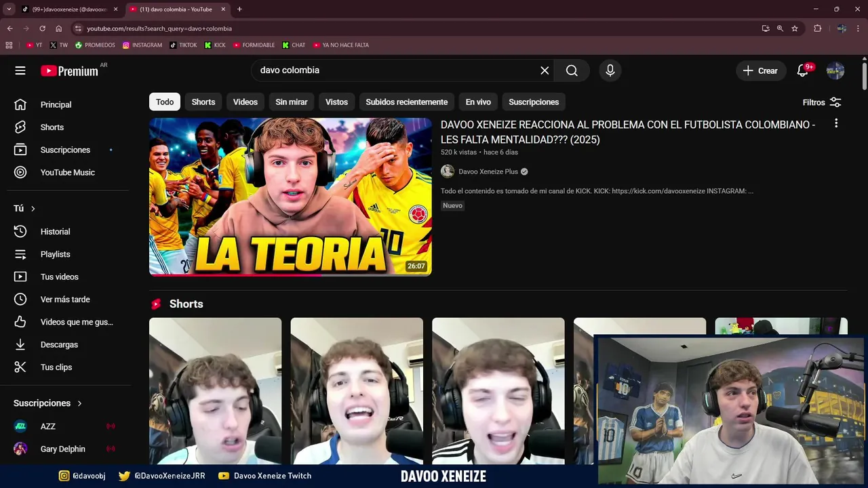Start voice search with the microphone icon

pos(610,70)
